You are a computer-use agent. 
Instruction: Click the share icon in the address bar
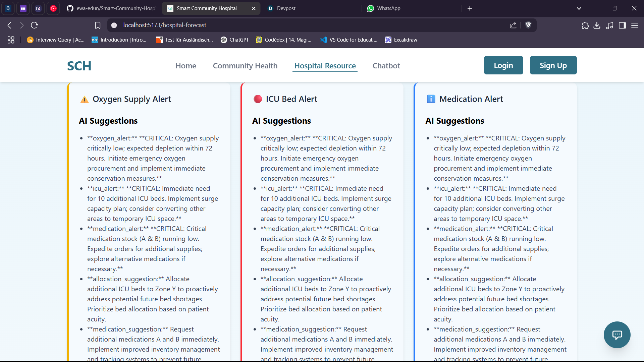coord(513,25)
